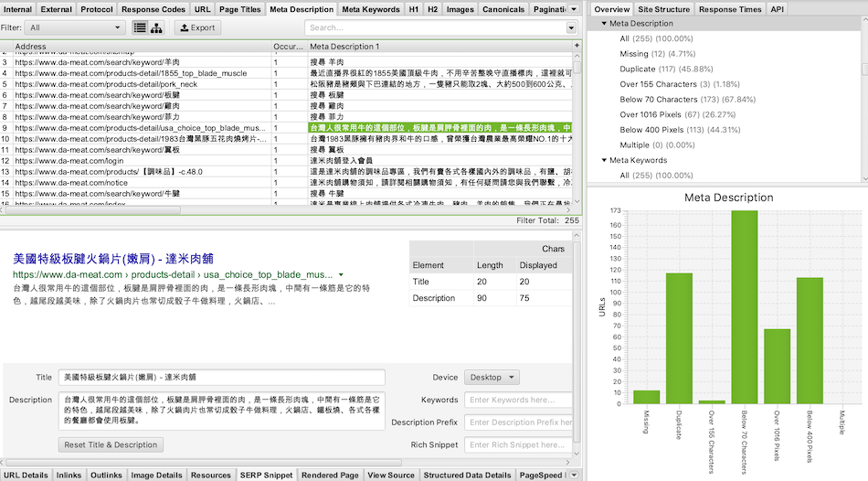Click the Keywords input field
The width and height of the screenshot is (868, 481).
click(x=518, y=400)
